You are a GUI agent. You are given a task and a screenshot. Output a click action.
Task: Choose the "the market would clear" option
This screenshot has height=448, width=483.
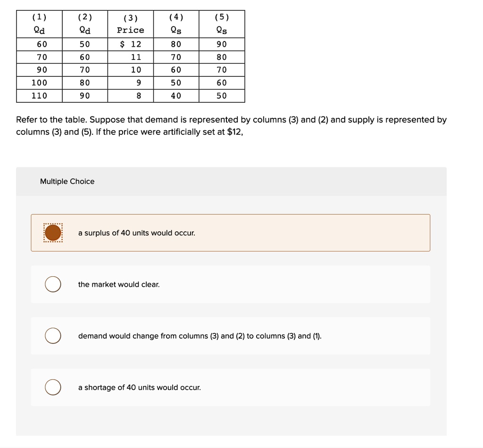coord(52,284)
